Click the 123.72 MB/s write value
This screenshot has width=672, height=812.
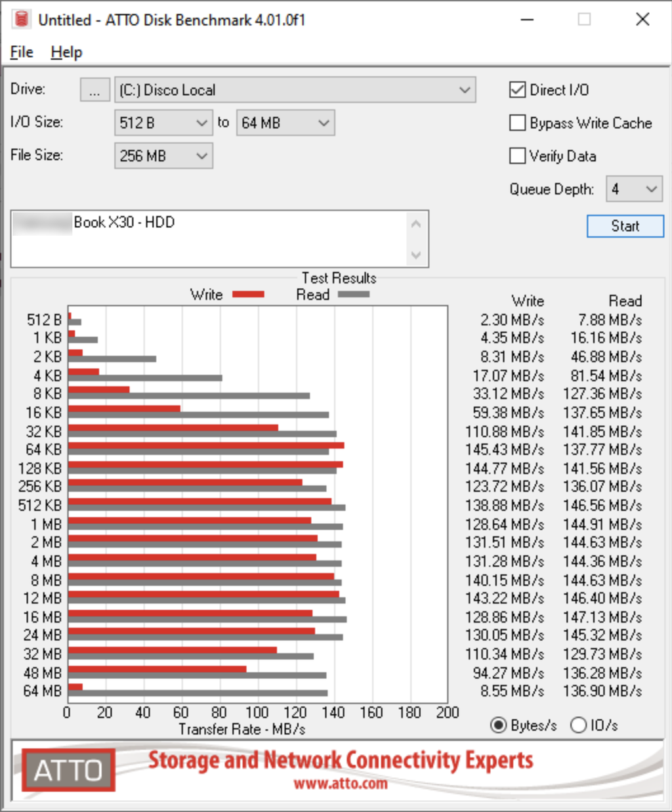coord(505,487)
